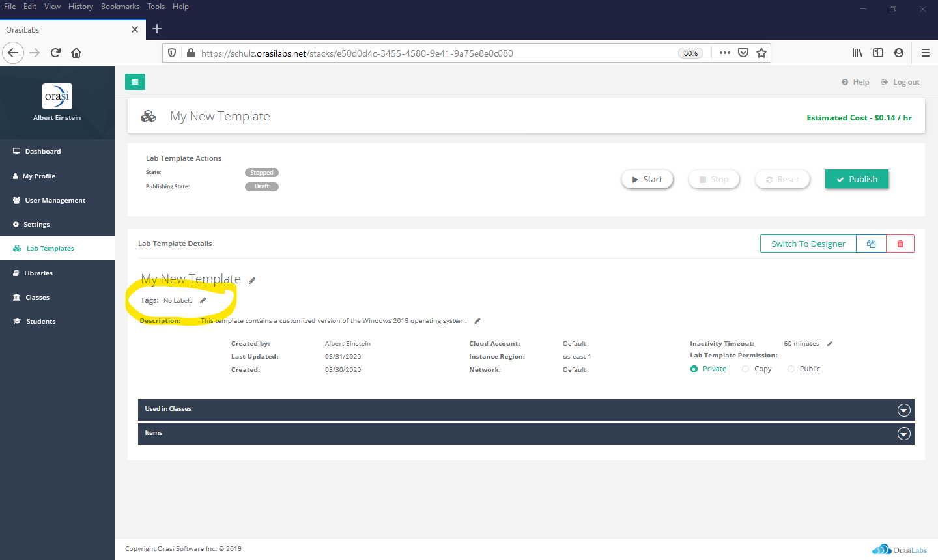Click the Draft publishing state badge

[262, 186]
